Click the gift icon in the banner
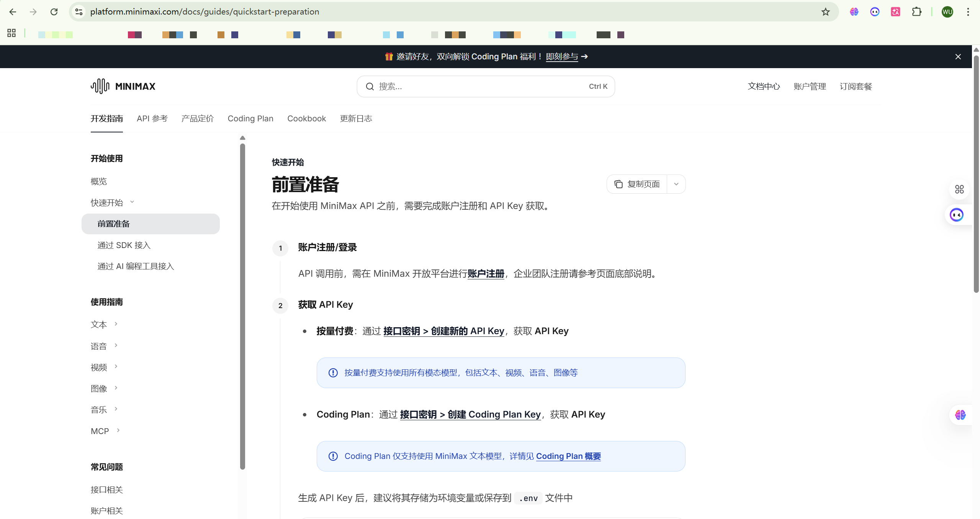Viewport: 980px width, 519px height. 389,57
